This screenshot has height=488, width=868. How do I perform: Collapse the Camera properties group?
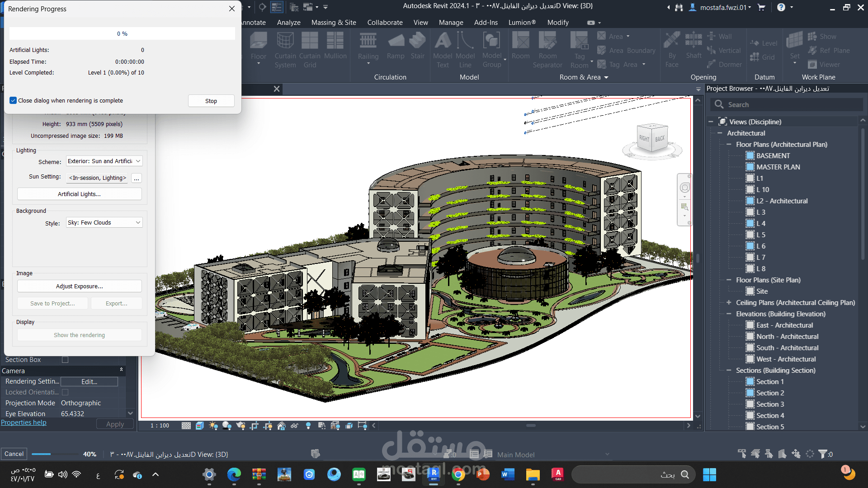(121, 370)
